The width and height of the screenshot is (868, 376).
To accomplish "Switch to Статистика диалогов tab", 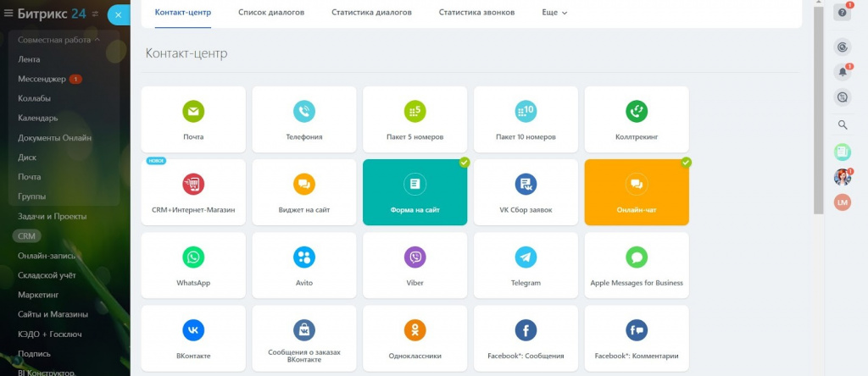I will (371, 12).
